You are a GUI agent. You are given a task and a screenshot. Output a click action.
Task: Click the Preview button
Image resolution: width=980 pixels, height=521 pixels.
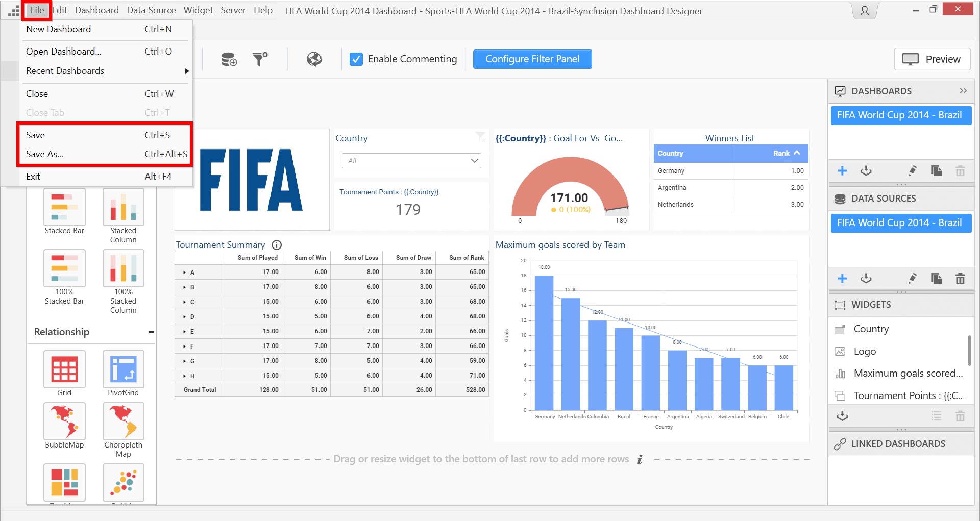point(932,59)
